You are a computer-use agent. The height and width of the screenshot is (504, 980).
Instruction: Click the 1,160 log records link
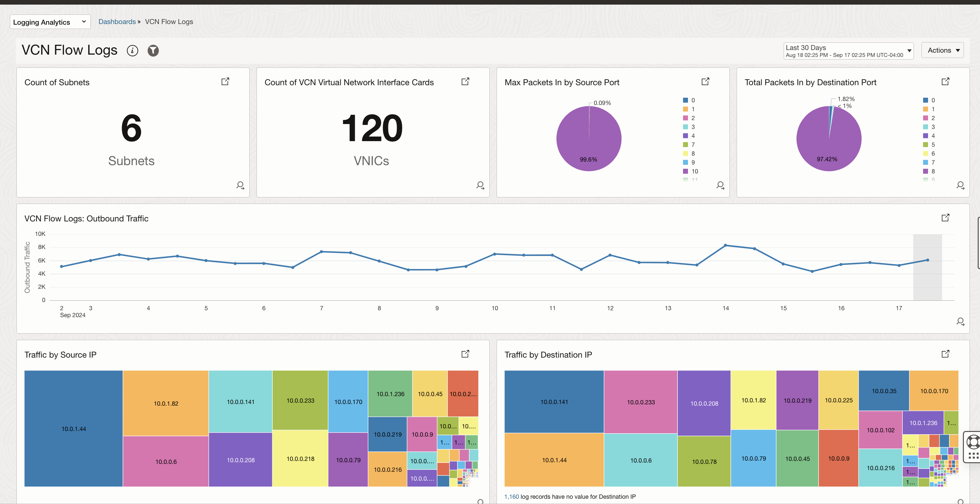[x=511, y=496]
